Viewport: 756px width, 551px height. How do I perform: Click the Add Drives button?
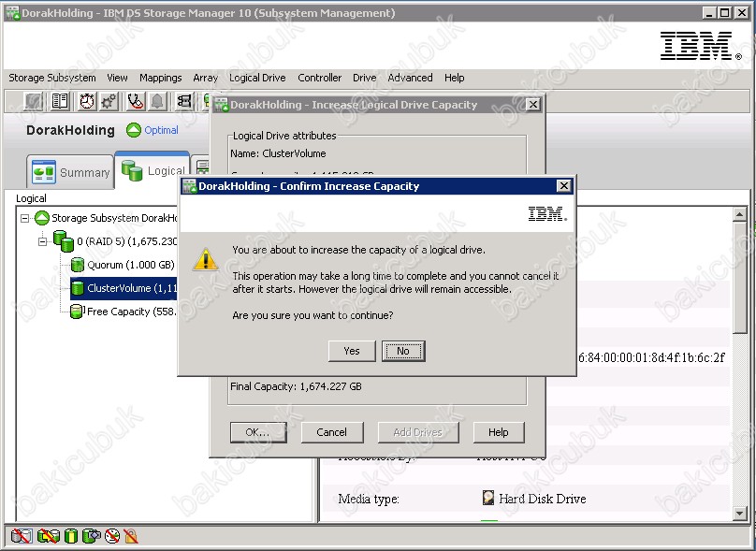click(418, 432)
